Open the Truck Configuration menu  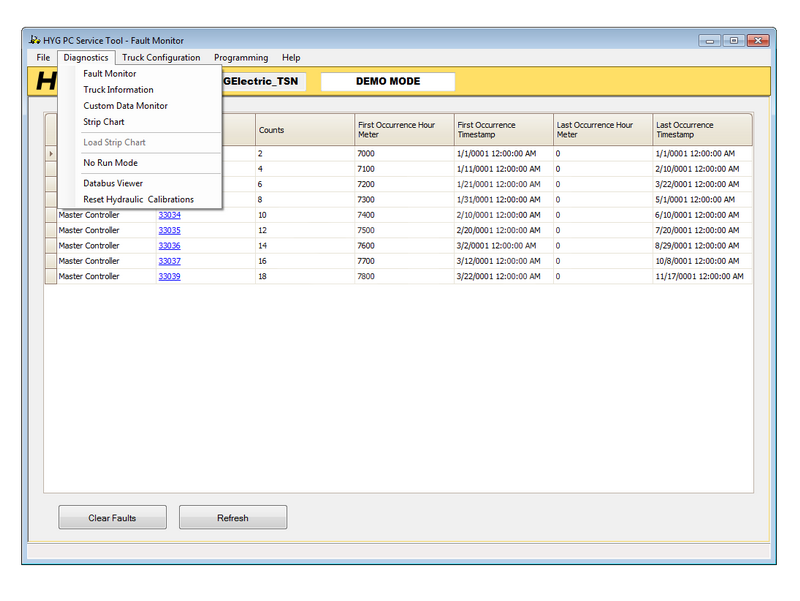tap(161, 58)
